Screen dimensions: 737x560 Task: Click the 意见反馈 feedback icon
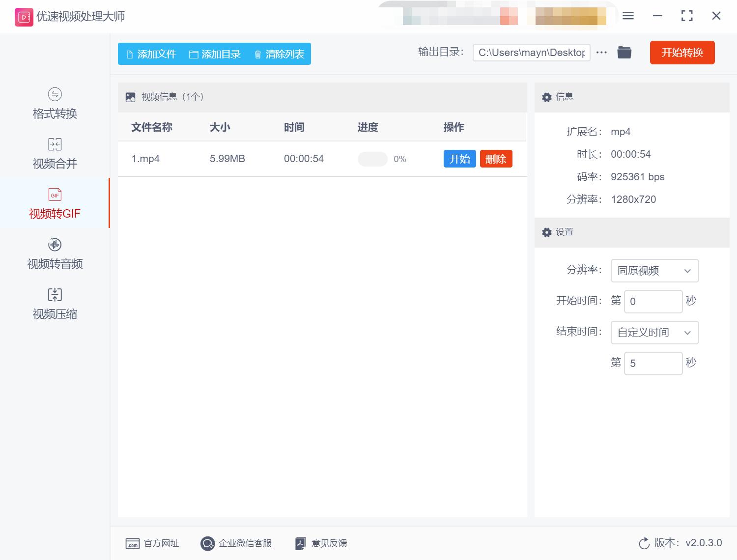click(300, 543)
